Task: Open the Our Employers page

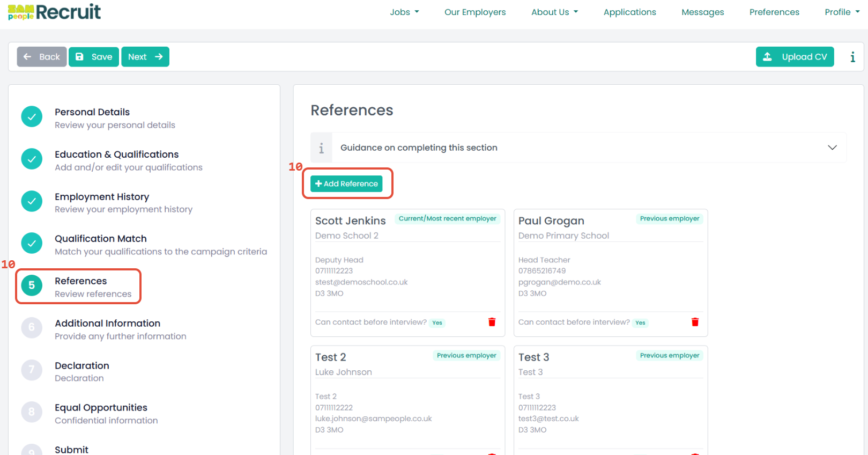Action: point(475,12)
